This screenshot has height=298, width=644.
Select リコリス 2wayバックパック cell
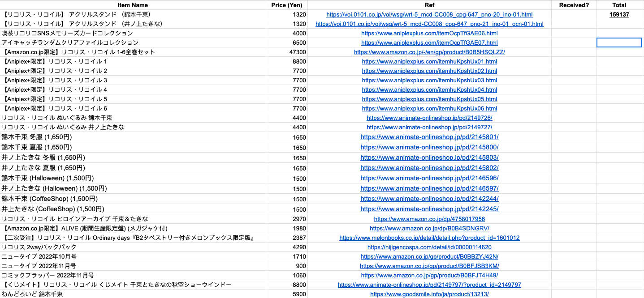tap(133, 247)
